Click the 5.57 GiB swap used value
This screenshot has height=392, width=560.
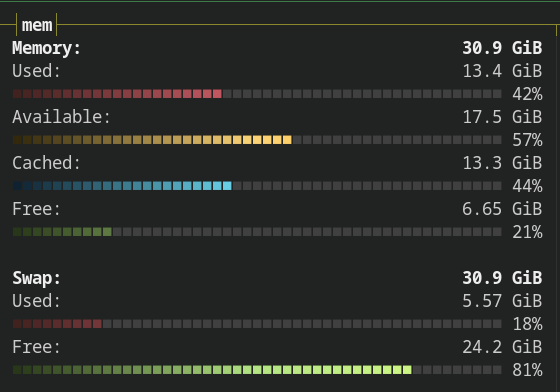coord(502,301)
